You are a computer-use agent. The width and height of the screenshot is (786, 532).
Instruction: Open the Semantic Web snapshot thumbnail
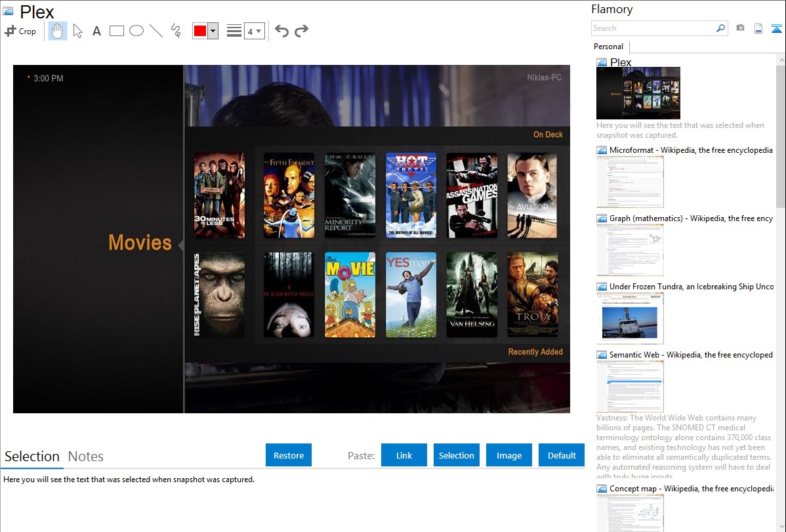click(630, 386)
